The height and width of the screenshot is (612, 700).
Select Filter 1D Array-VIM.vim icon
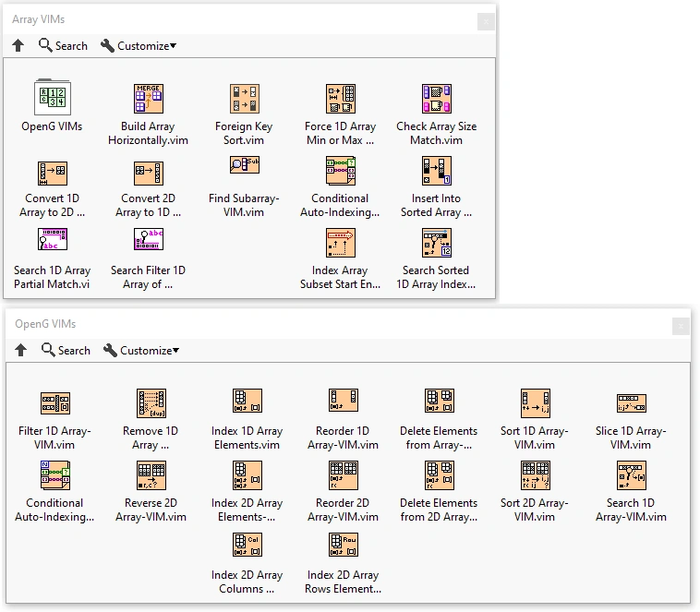[55, 403]
